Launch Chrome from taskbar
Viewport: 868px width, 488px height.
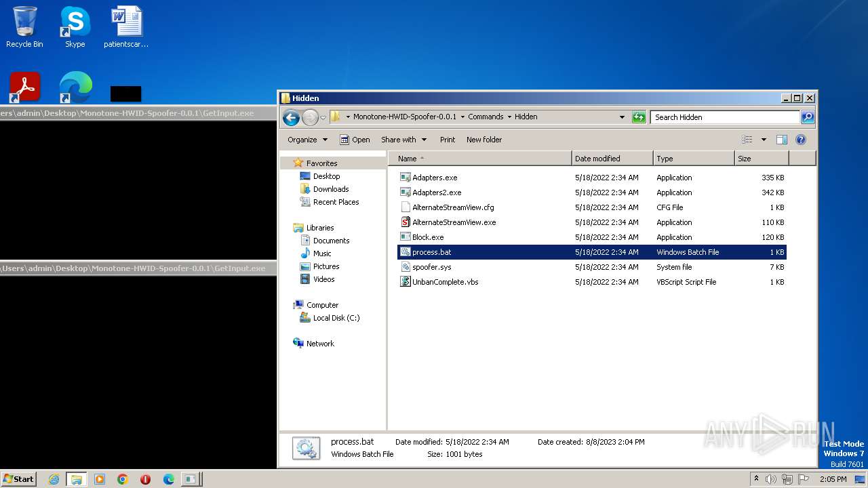tap(123, 479)
